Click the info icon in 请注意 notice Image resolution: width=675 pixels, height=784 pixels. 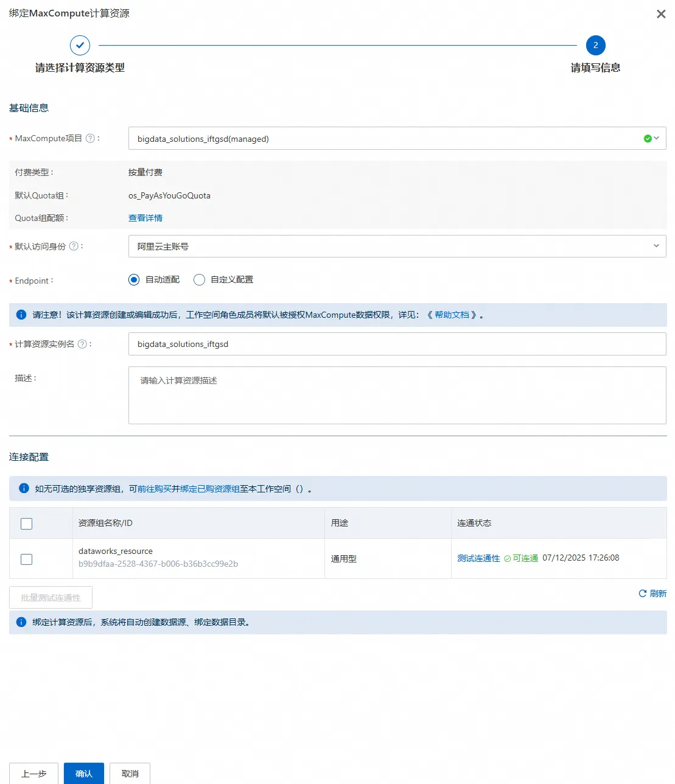[21, 315]
